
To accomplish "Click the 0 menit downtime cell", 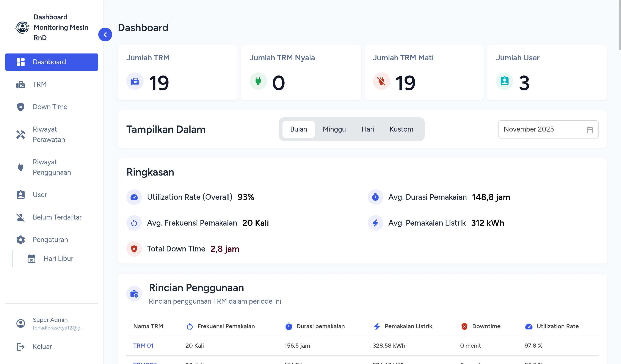I will [x=470, y=345].
